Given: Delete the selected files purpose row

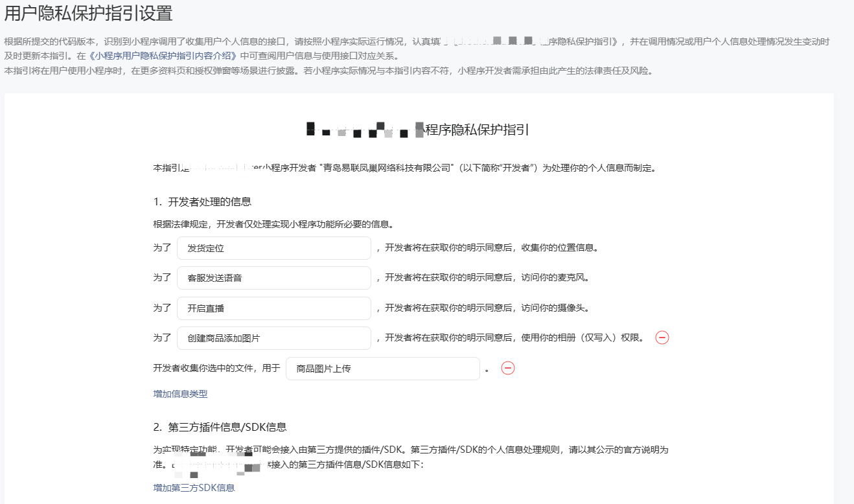Looking at the screenshot, I should 508,368.
